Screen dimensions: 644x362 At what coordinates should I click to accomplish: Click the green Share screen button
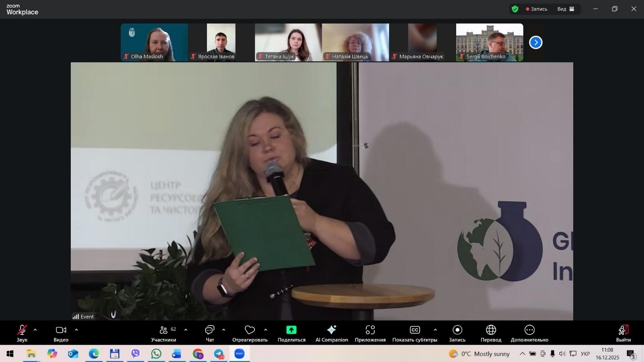(291, 330)
